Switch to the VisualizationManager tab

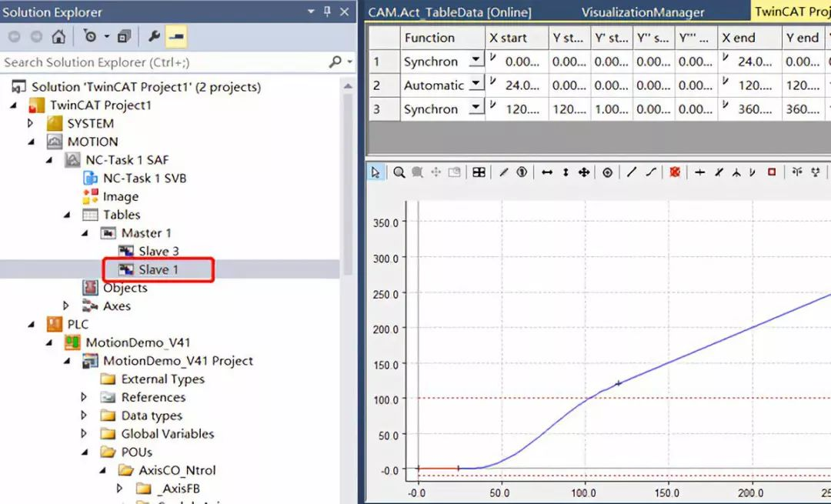[642, 12]
